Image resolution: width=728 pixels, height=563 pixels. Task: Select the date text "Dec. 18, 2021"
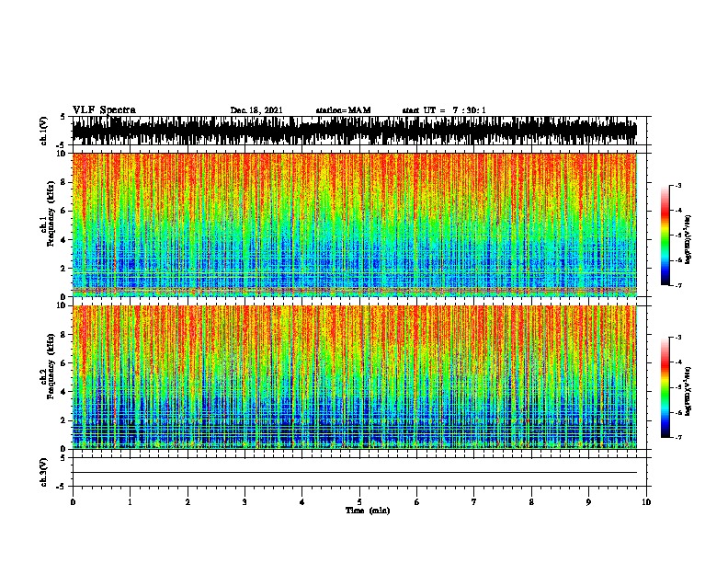(256, 110)
